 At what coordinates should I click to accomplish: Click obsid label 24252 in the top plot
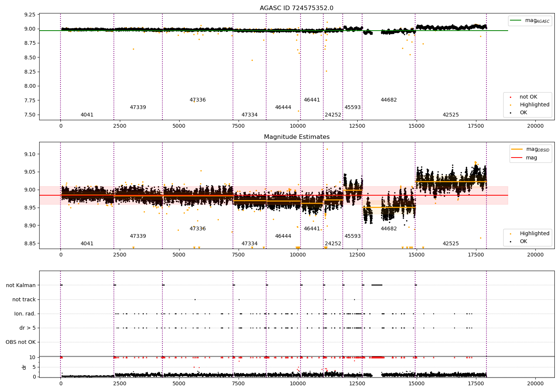(x=333, y=115)
